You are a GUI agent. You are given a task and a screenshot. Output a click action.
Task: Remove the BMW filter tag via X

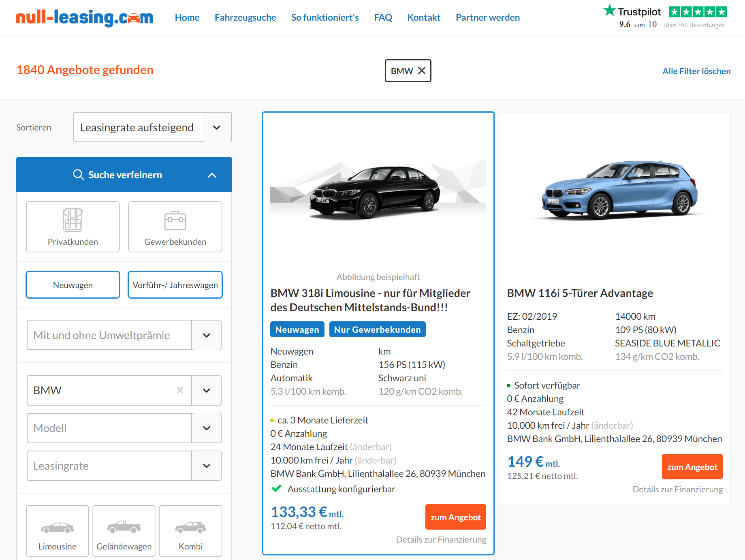(x=422, y=71)
